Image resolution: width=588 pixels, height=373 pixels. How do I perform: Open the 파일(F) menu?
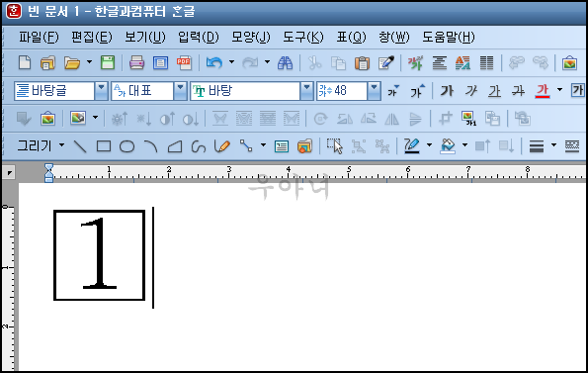click(x=39, y=37)
